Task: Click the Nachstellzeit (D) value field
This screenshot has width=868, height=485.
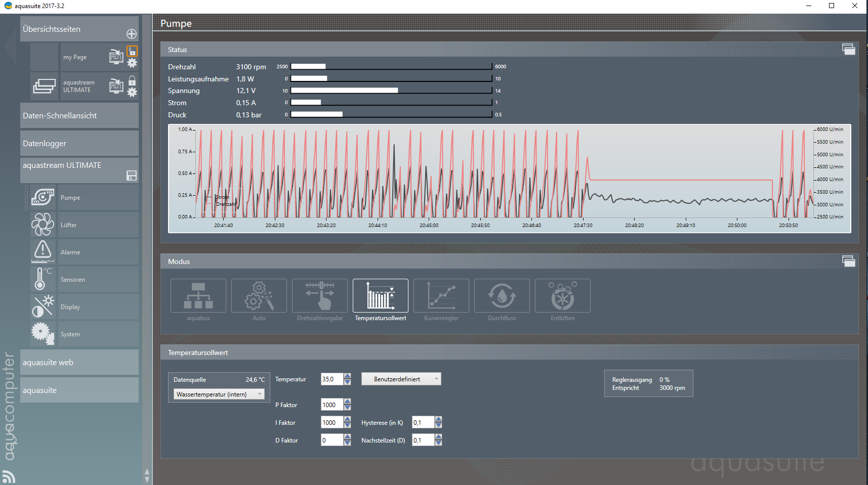Action: tap(423, 440)
